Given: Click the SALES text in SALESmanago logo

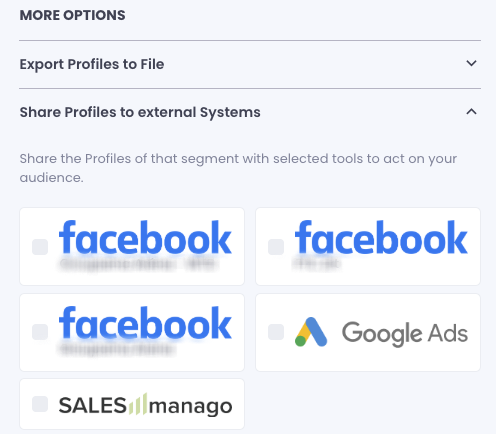Looking at the screenshot, I should coord(93,405).
